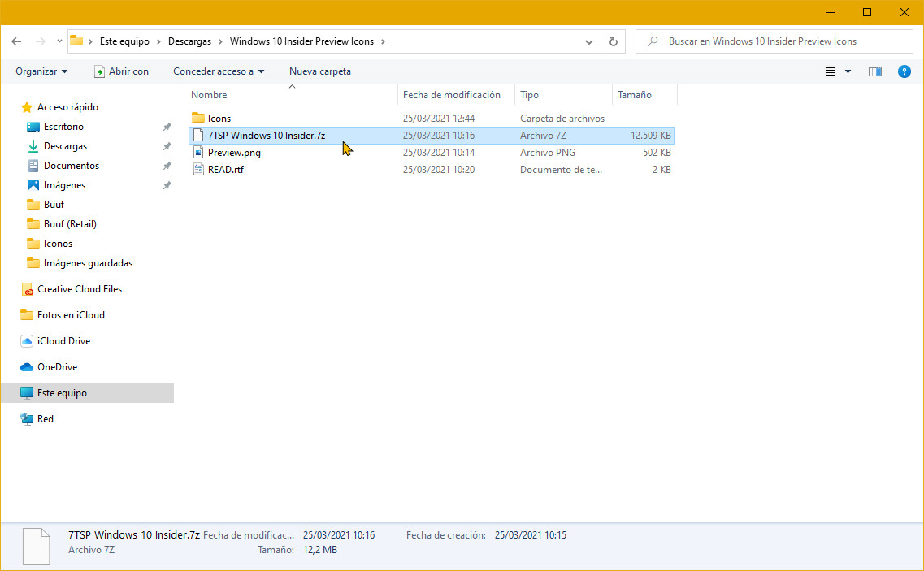Select the 7TSP Windows 10 Insider.7z file icon
This screenshot has width=924, height=571.
click(x=198, y=135)
